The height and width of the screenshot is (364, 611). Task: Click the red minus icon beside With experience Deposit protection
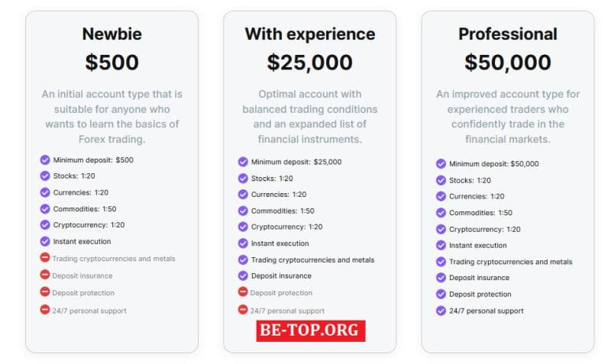pos(243,292)
